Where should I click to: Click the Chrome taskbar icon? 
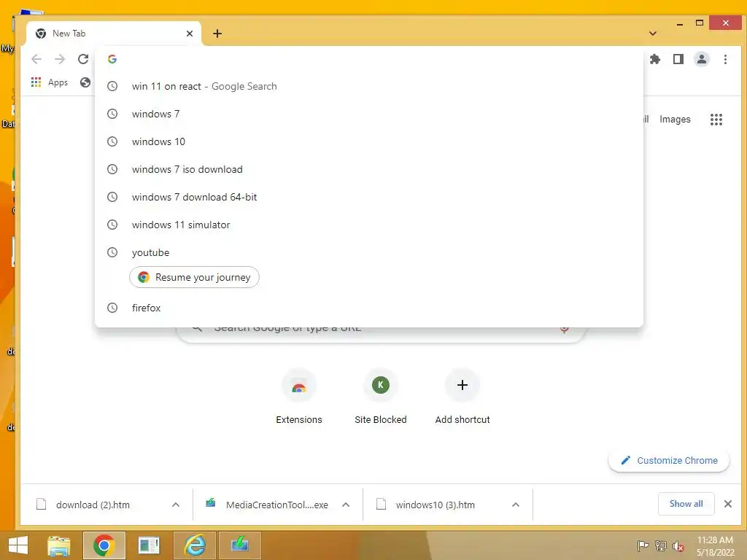pos(104,545)
